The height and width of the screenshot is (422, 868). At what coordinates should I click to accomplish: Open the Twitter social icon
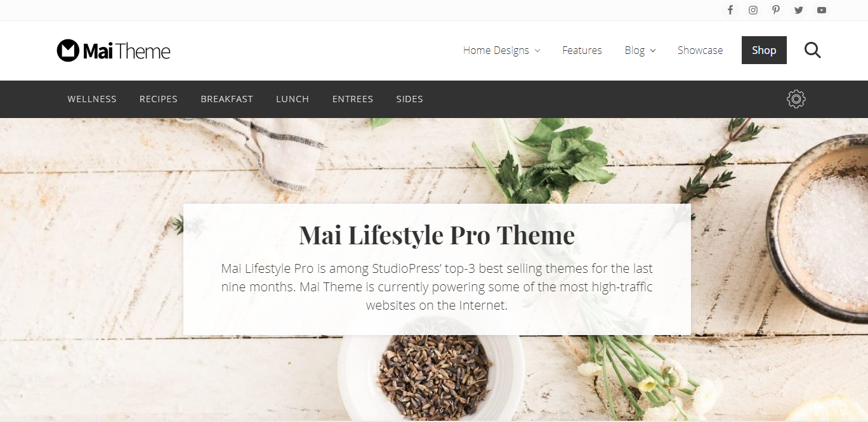click(799, 10)
